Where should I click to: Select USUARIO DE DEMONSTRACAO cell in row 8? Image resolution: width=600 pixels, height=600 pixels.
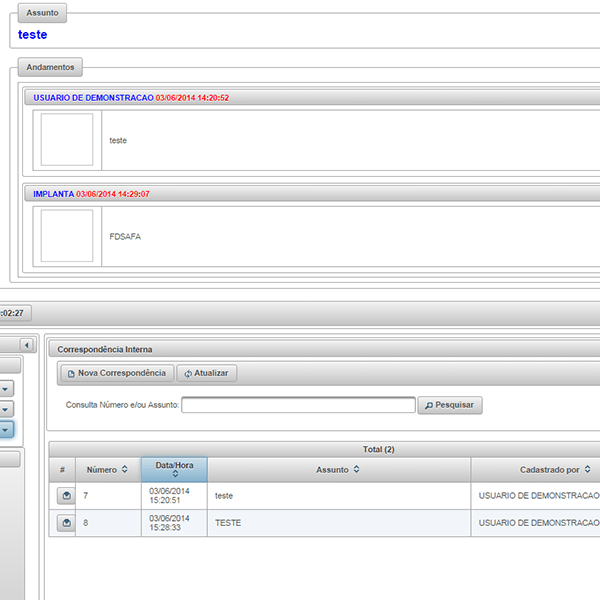click(536, 523)
